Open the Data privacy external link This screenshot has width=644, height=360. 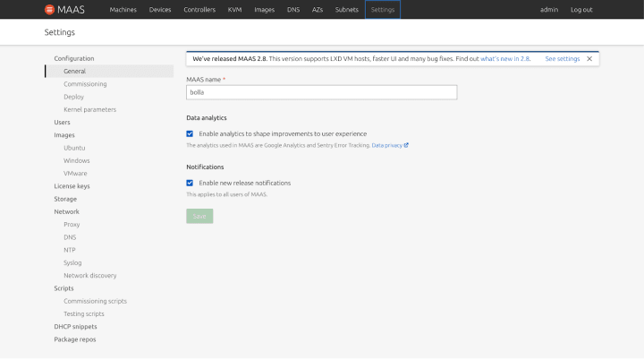pyautogui.click(x=390, y=145)
